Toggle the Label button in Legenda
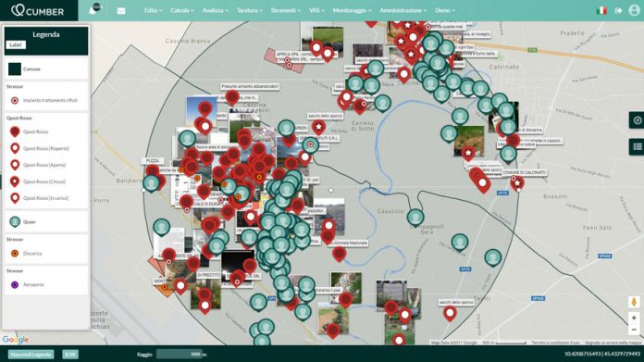 point(16,44)
